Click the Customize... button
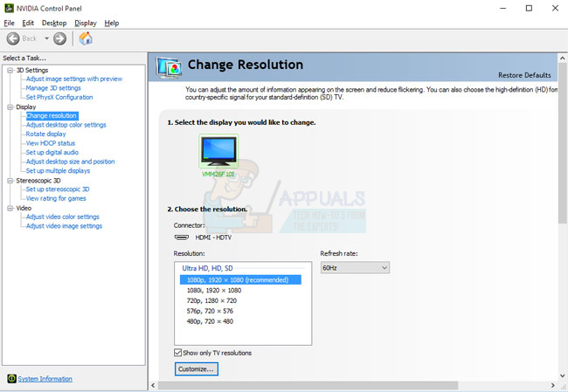 coord(197,368)
